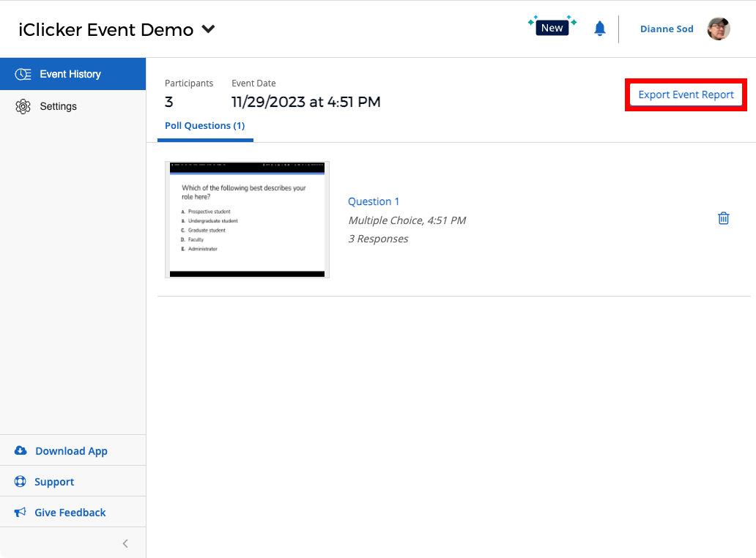Open the profile picture of Dianne Sod

719,29
